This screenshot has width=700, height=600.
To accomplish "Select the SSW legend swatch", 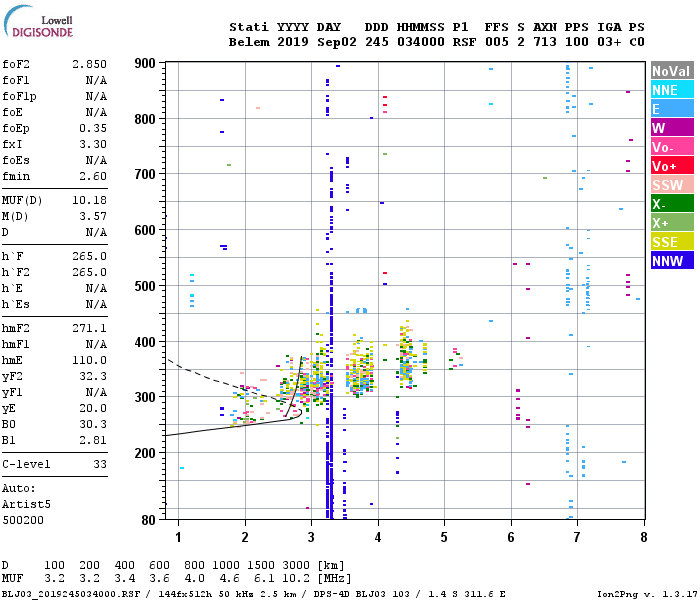I will pyautogui.click(x=672, y=185).
